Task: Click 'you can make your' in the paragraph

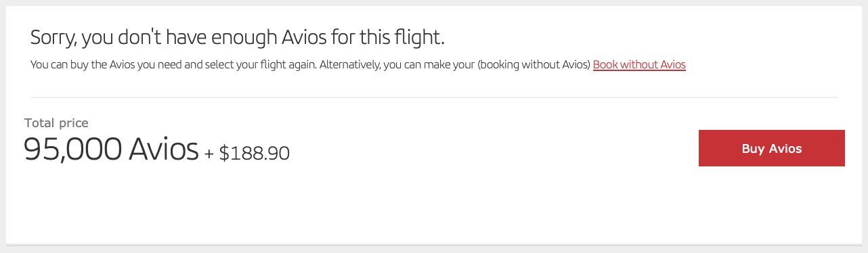Action: 429,65
